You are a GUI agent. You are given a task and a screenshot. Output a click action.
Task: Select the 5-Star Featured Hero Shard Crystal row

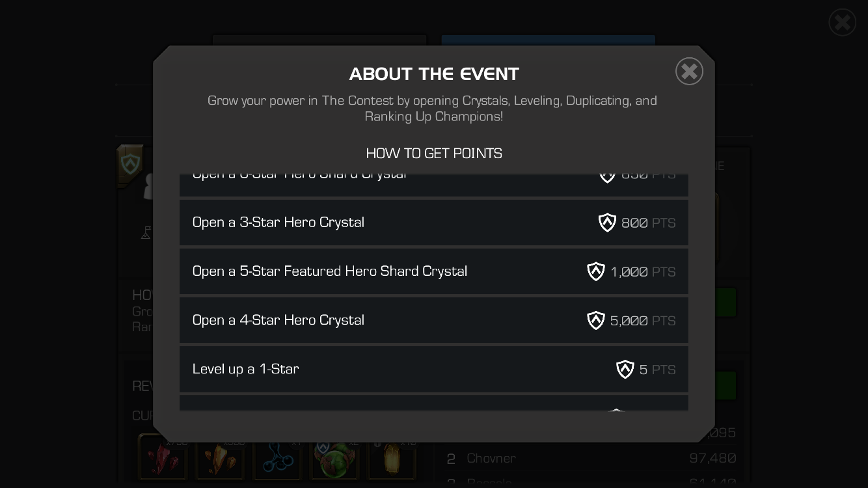pyautogui.click(x=434, y=271)
